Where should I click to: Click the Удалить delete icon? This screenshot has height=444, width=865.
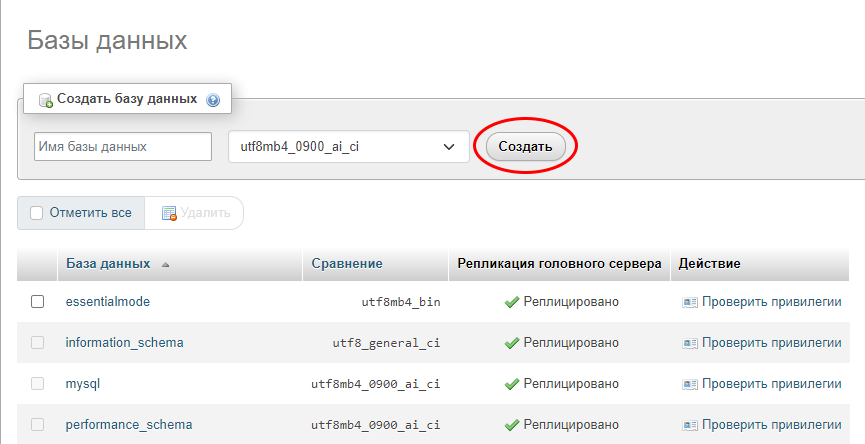coord(169,213)
